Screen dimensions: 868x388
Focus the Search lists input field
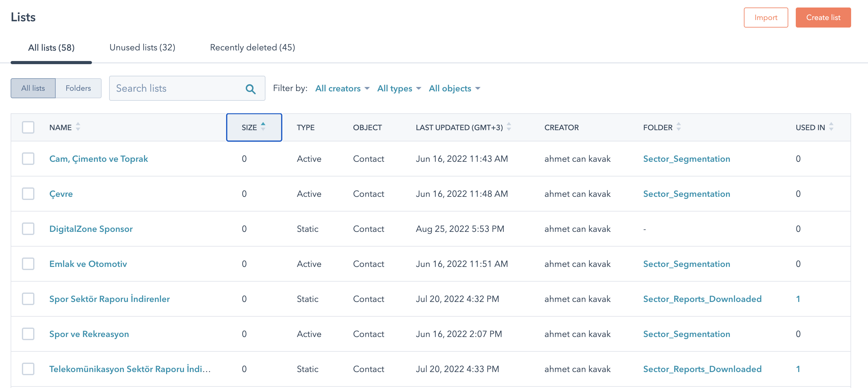coord(187,88)
